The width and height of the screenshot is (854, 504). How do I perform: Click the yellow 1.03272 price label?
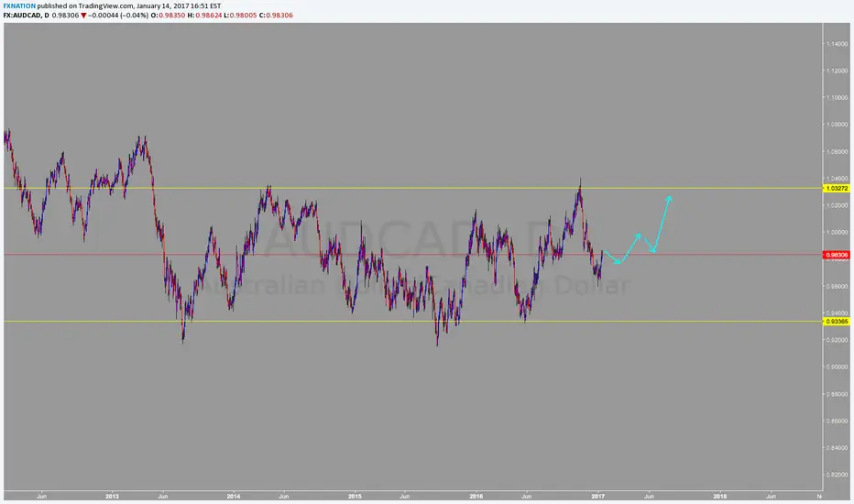click(838, 189)
